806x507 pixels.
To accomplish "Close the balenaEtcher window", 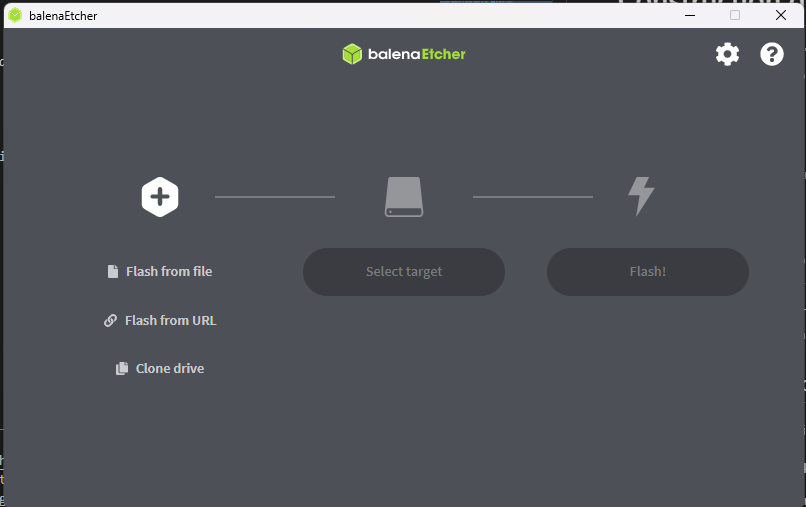I will click(x=781, y=15).
